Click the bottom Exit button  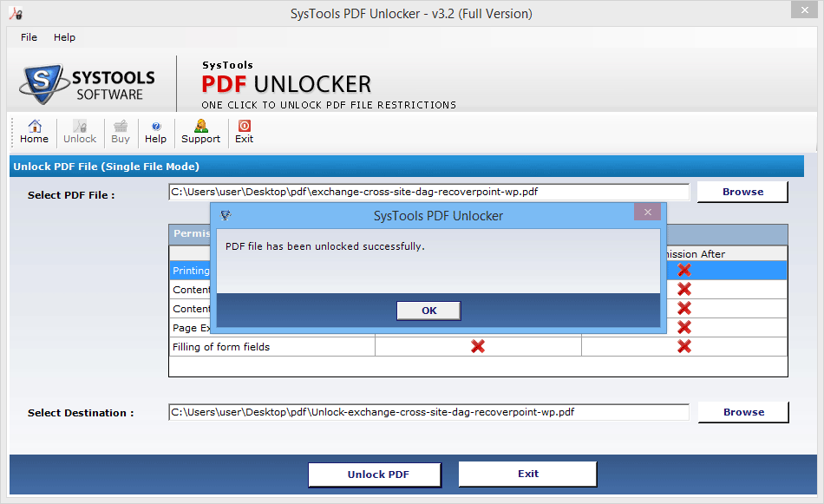[x=527, y=474]
